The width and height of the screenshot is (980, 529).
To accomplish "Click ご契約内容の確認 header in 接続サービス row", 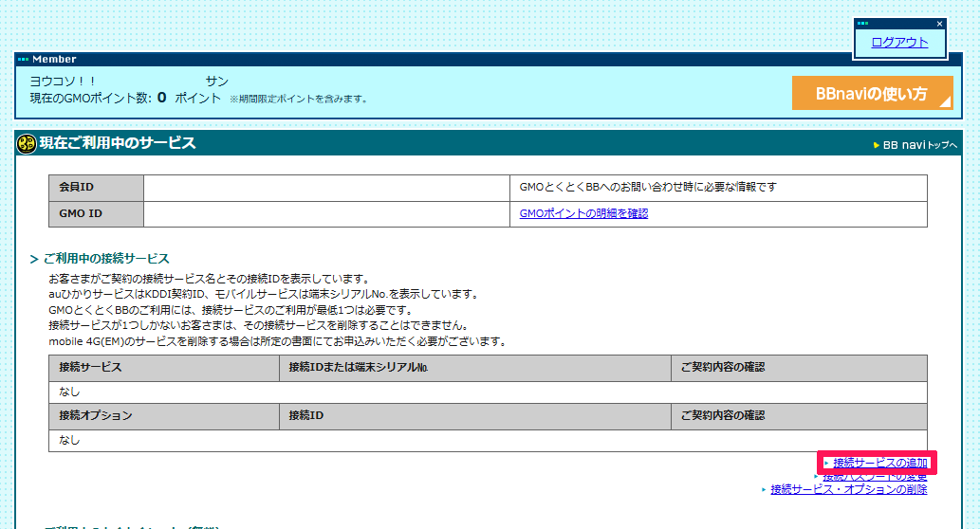I will (x=800, y=368).
